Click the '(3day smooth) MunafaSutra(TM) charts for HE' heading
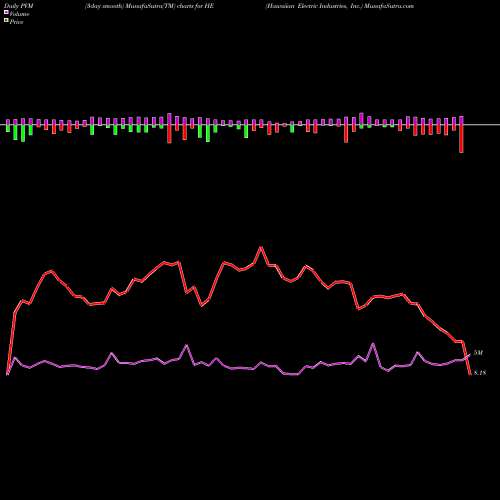This screenshot has height=500, width=500. coord(149,6)
